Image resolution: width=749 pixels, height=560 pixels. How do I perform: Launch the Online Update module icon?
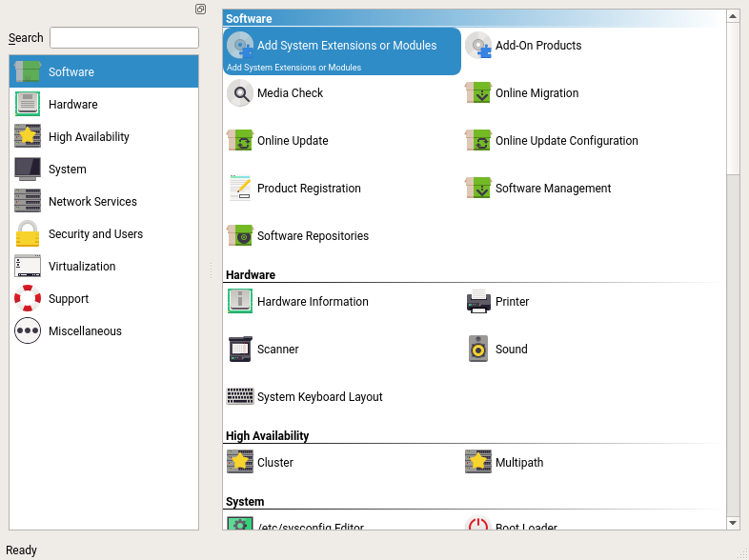(239, 141)
